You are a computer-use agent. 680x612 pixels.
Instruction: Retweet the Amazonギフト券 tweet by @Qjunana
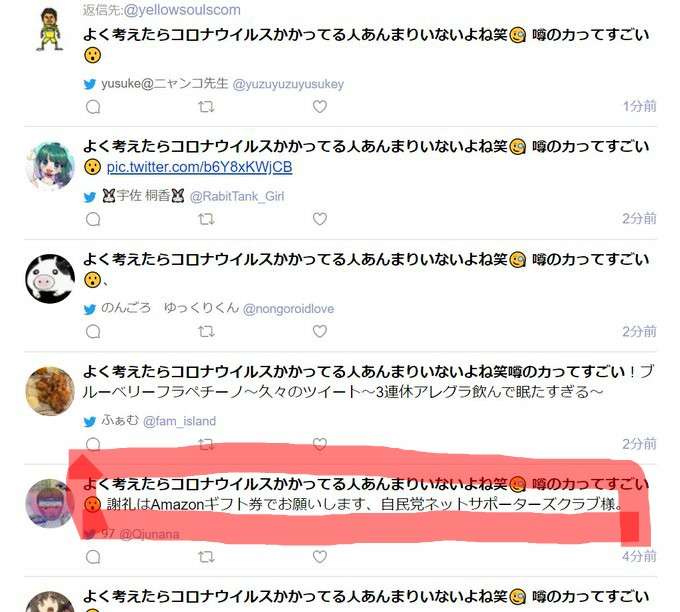tap(206, 556)
